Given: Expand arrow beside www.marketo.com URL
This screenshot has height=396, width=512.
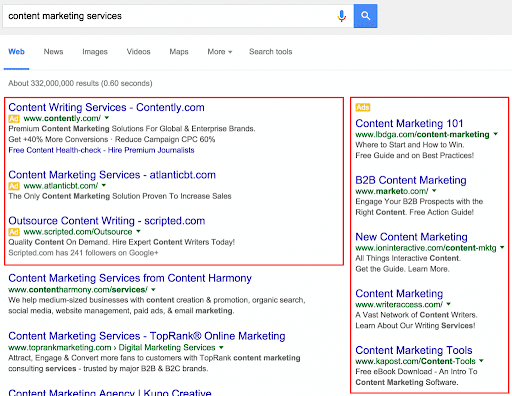Looking at the screenshot, I should [434, 190].
